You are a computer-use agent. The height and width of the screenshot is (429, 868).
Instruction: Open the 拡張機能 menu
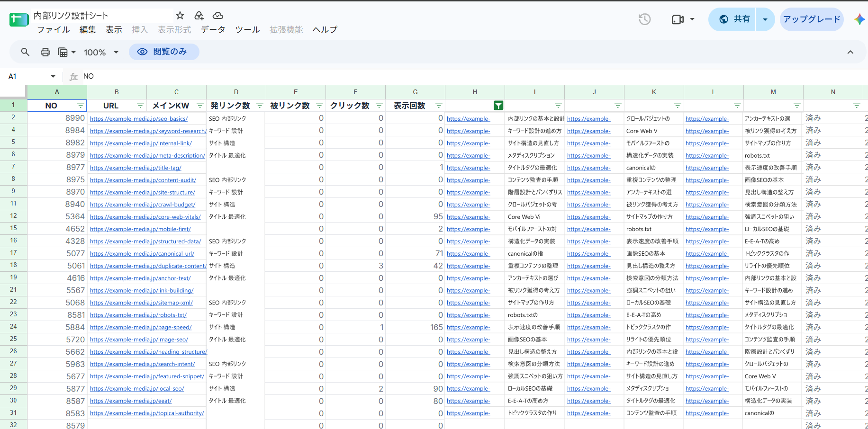(x=286, y=30)
